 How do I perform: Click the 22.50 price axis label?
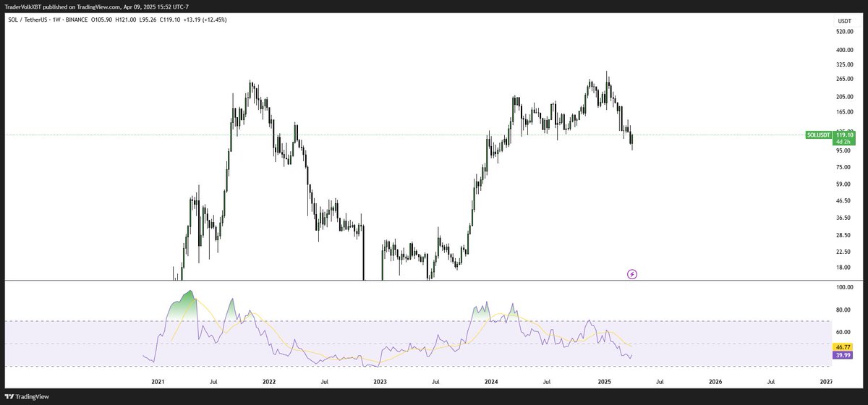coord(843,252)
